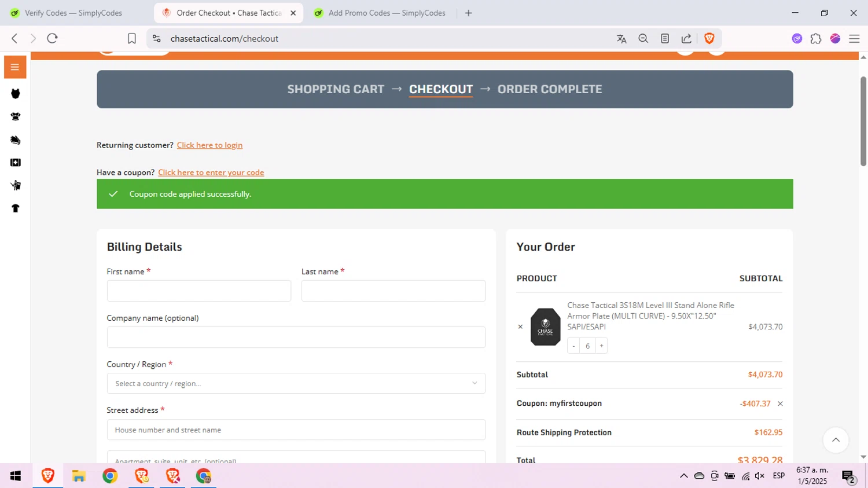The height and width of the screenshot is (488, 868).
Task: Click the zoom out magnifier icon
Action: pyautogui.click(x=643, y=39)
